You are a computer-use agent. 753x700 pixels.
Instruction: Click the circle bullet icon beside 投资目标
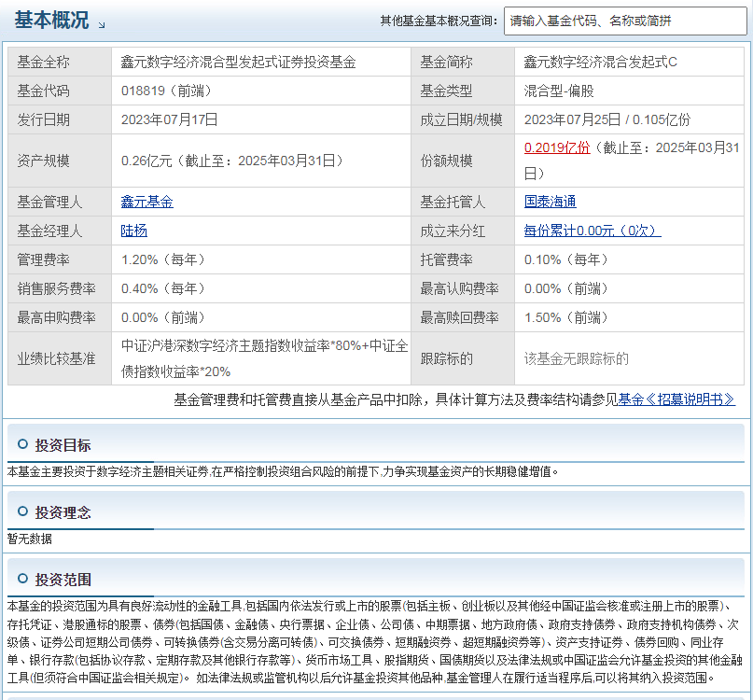(22, 444)
